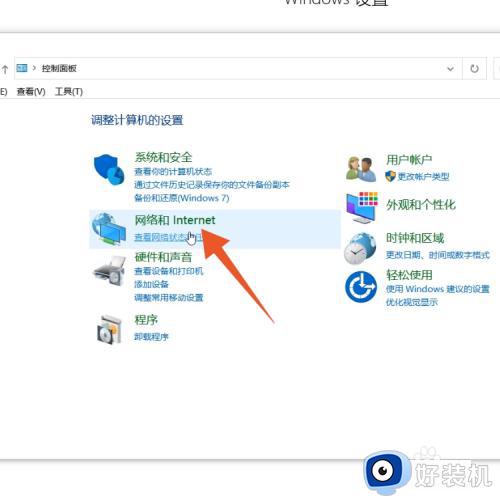Open the 网络和 Internet heading link
500x500 pixels.
175,220
